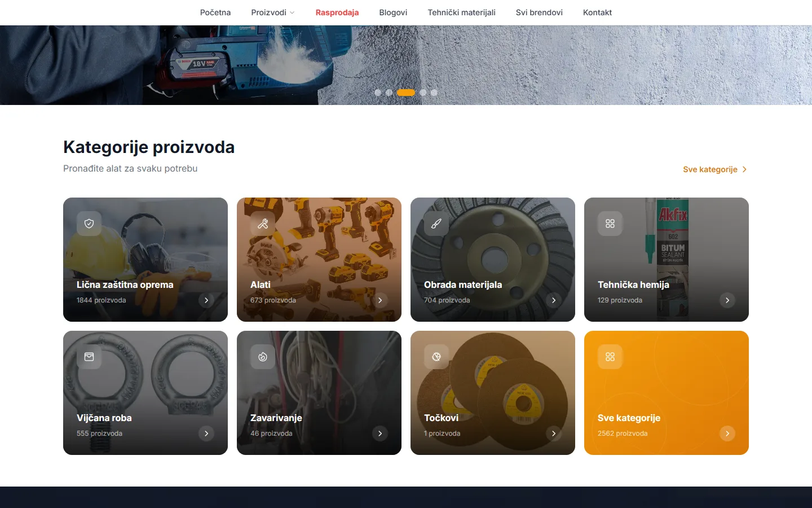Click the brush icon on Obrada materijala card
This screenshot has height=508, width=812.
[436, 224]
